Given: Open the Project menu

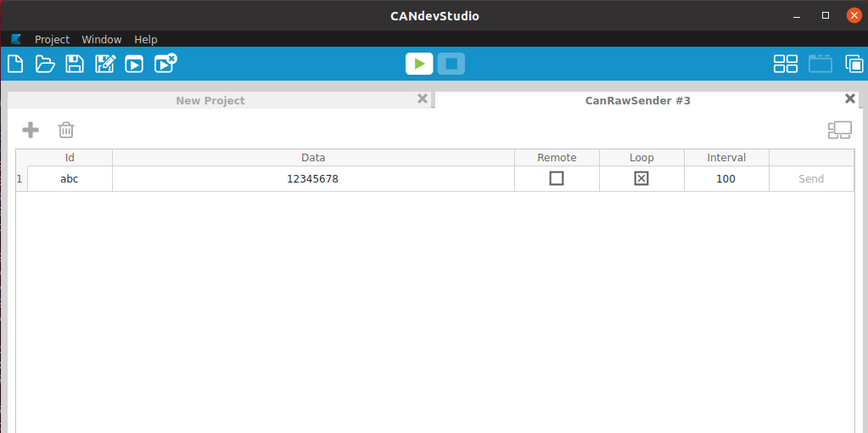Looking at the screenshot, I should (x=52, y=39).
